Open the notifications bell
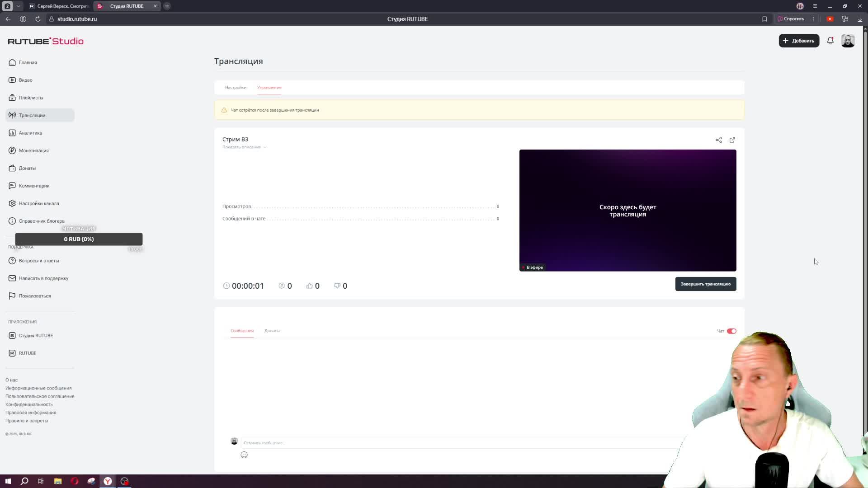 pos(830,41)
